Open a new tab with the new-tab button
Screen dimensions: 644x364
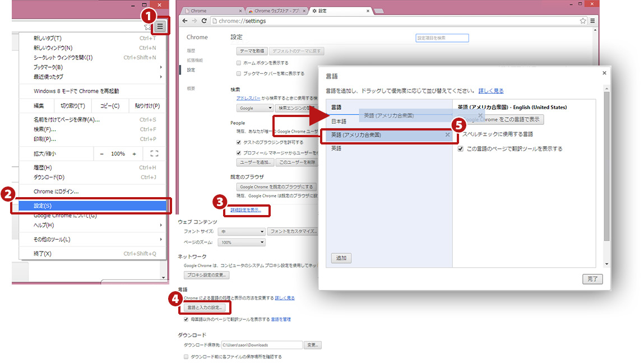coord(379,11)
